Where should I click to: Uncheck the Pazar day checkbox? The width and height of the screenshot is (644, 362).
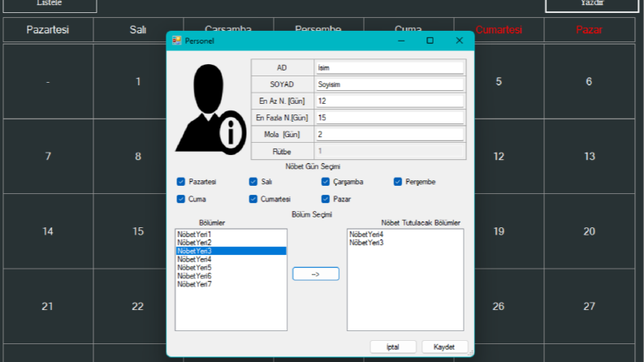(326, 199)
